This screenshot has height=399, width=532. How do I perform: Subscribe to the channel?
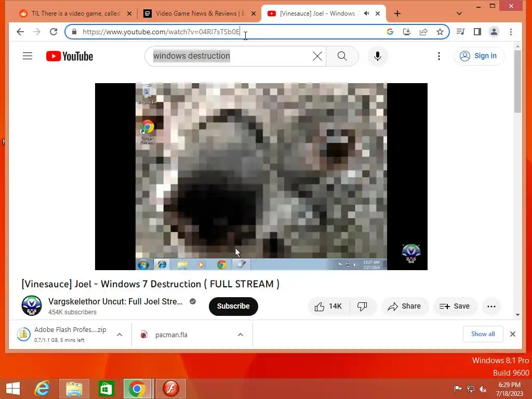233,307
